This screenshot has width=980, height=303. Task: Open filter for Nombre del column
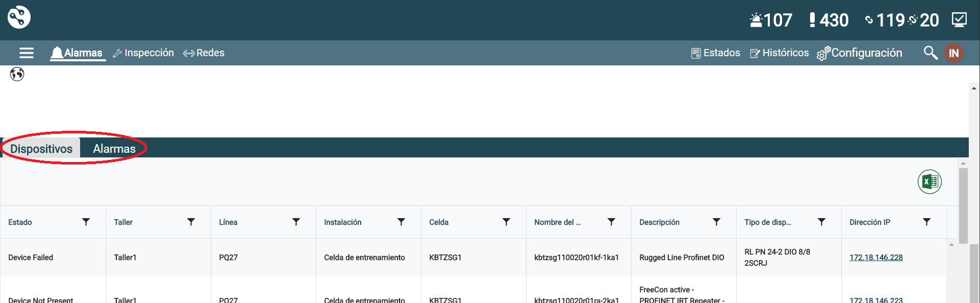(x=612, y=222)
